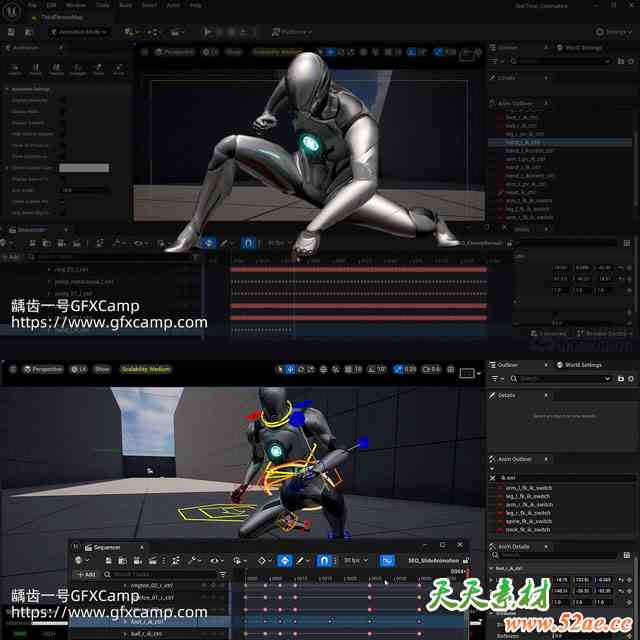Click the camera icon in floating Sequencer toolbar
640x640 pixels.
click(x=138, y=561)
